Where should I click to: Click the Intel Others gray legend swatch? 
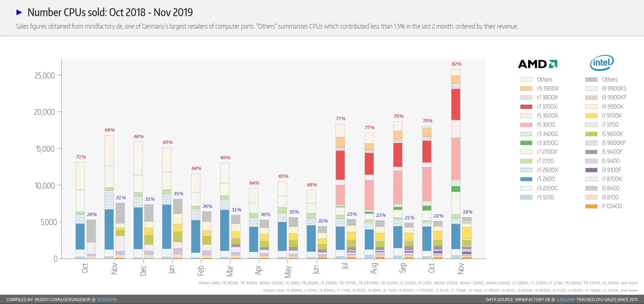tap(591, 79)
